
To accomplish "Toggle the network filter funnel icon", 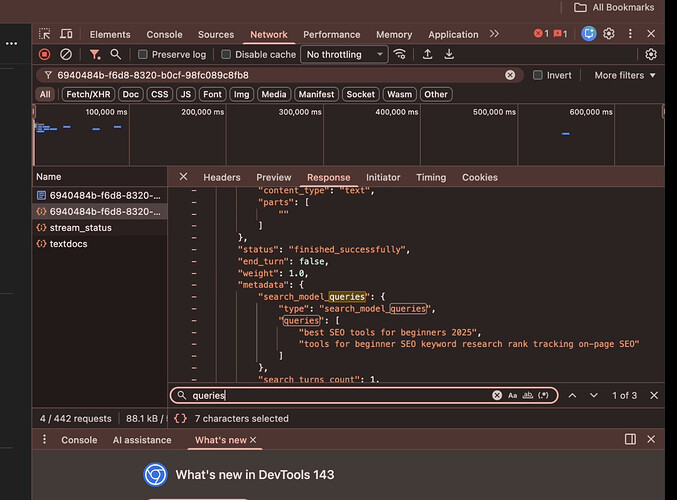I will click(x=94, y=54).
